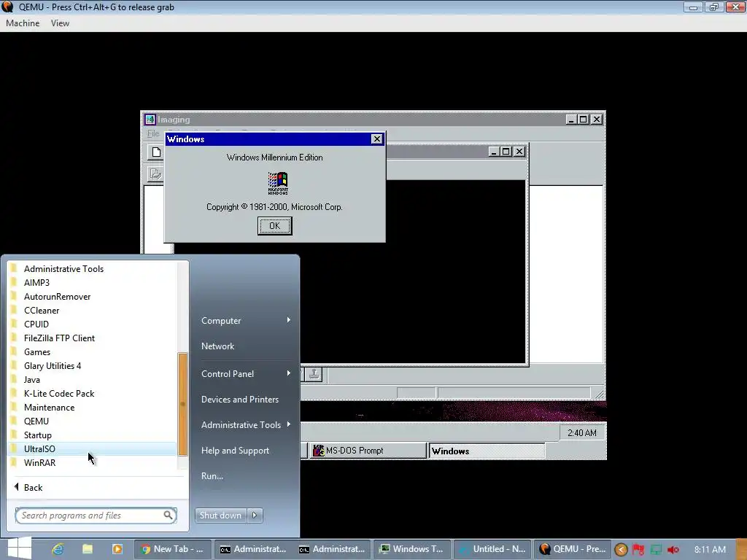
Task: Expand the Control Panel submenu arrow
Action: tap(289, 373)
